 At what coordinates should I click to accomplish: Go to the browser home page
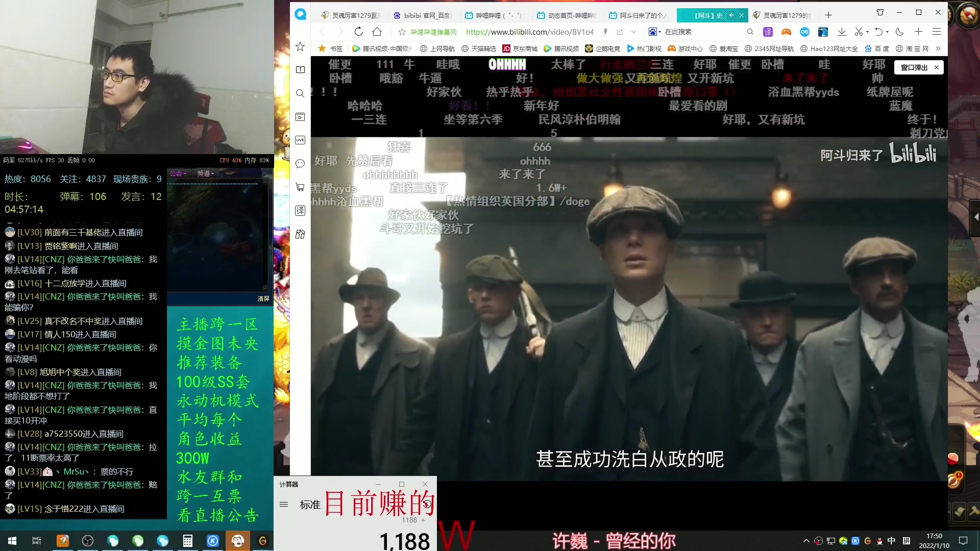377,32
